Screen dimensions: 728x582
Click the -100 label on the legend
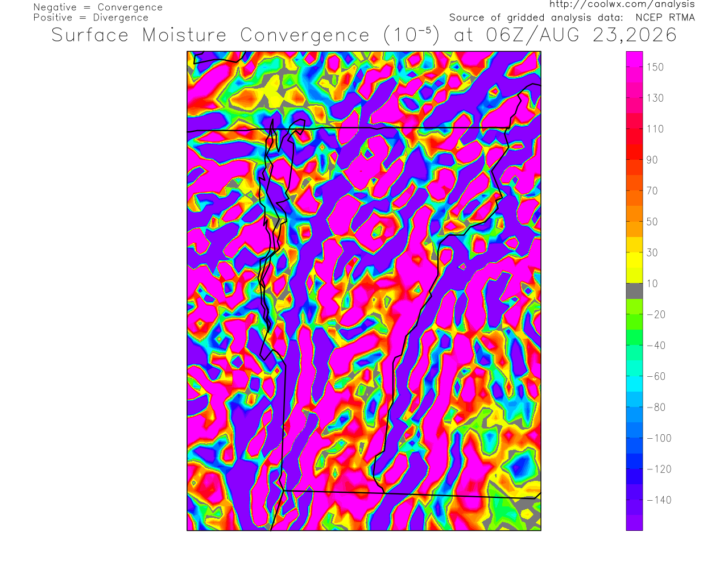click(659, 438)
